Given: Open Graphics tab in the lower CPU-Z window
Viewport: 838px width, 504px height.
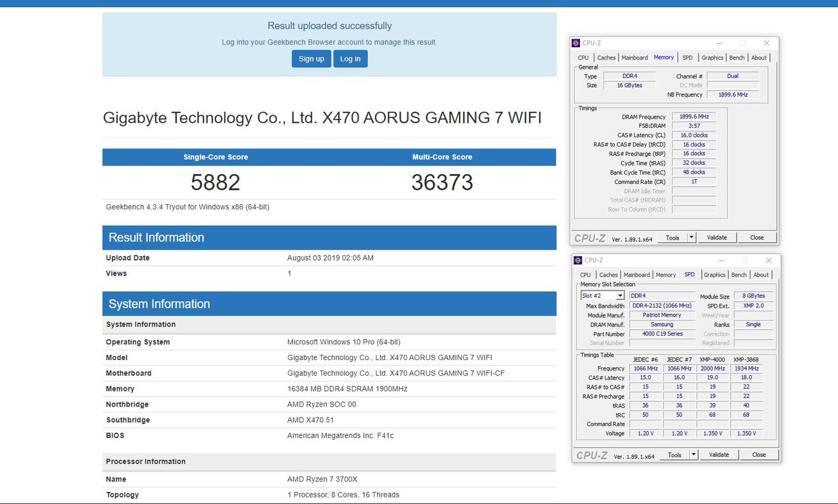Looking at the screenshot, I should coord(714,275).
